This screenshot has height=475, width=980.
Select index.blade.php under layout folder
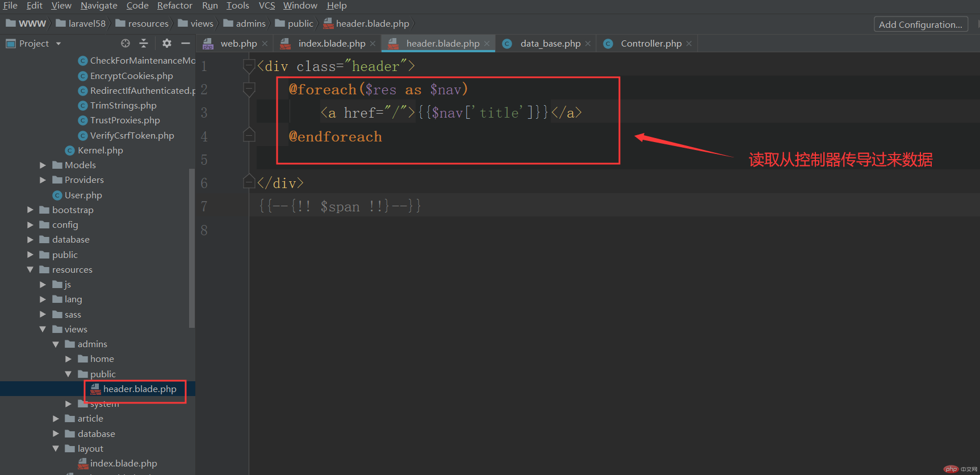[x=118, y=464]
